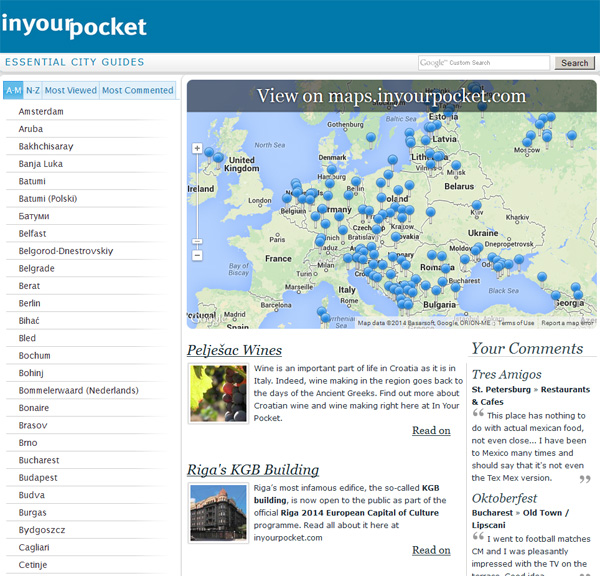Switch to the A-M city tab

(13, 90)
